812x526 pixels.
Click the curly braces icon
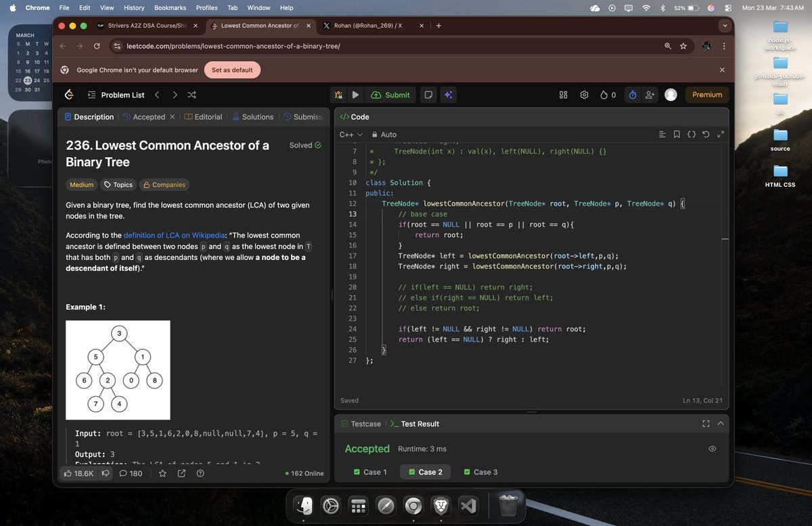[692, 135]
